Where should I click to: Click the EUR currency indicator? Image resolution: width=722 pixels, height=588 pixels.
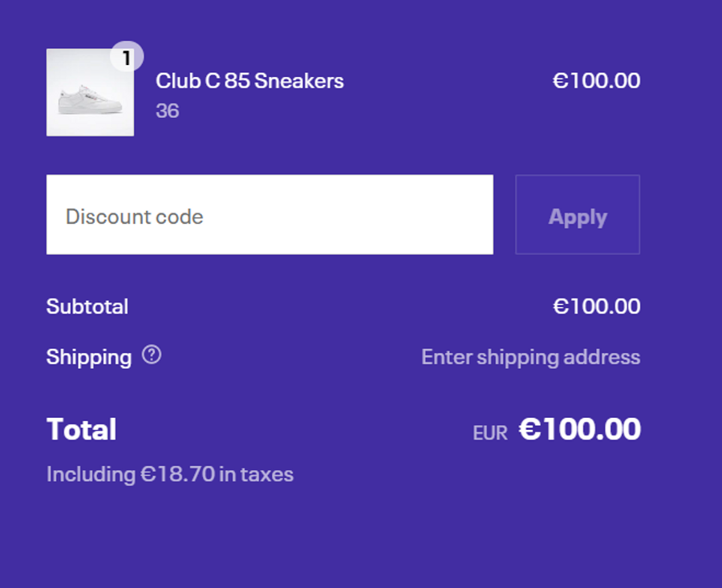[x=490, y=433]
